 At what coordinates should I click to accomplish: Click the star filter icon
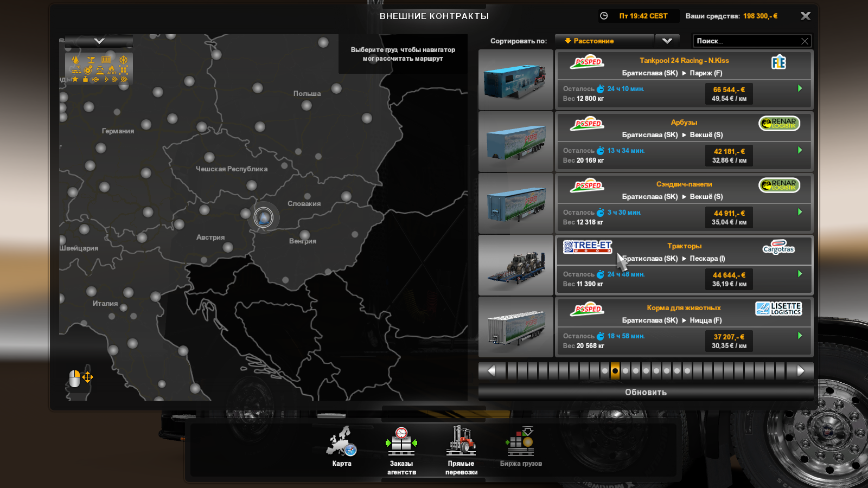75,79
